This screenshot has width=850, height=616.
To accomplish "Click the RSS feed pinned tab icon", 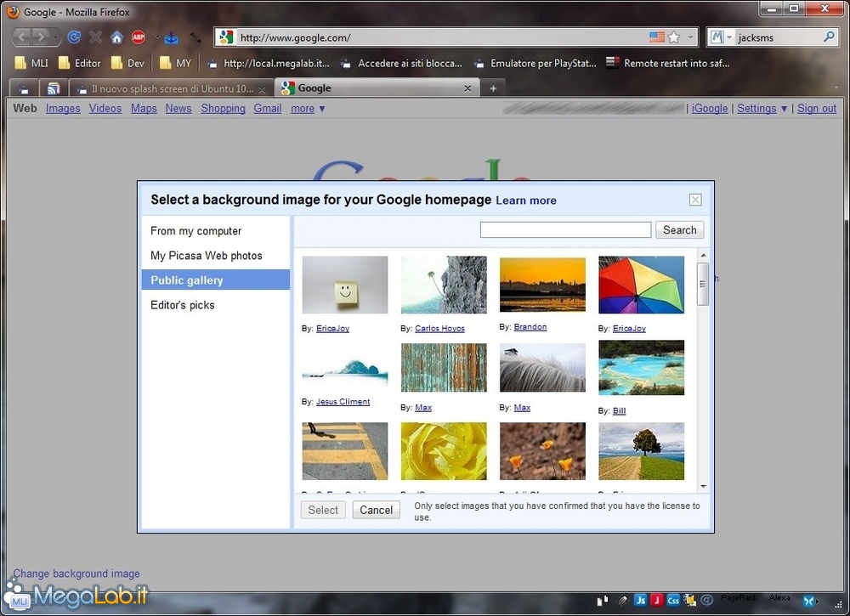I will 53,88.
